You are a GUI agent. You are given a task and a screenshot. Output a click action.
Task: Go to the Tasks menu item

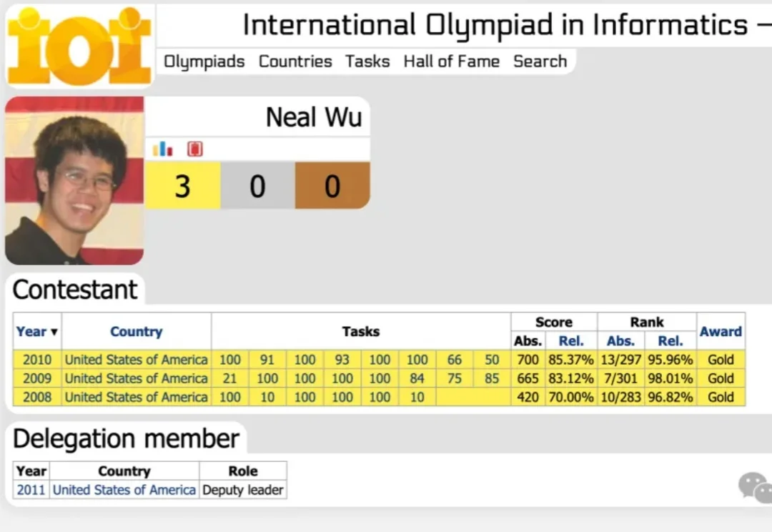click(367, 61)
